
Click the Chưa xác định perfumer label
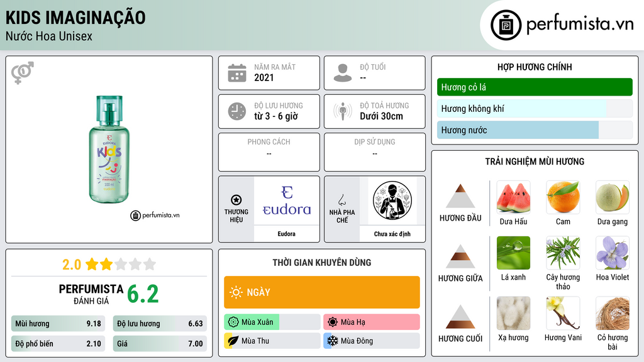(392, 234)
